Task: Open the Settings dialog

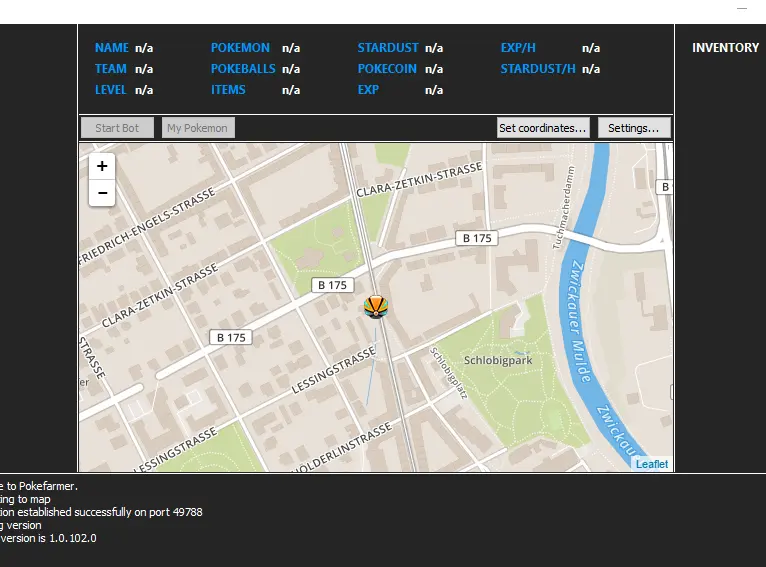Action: [634, 128]
